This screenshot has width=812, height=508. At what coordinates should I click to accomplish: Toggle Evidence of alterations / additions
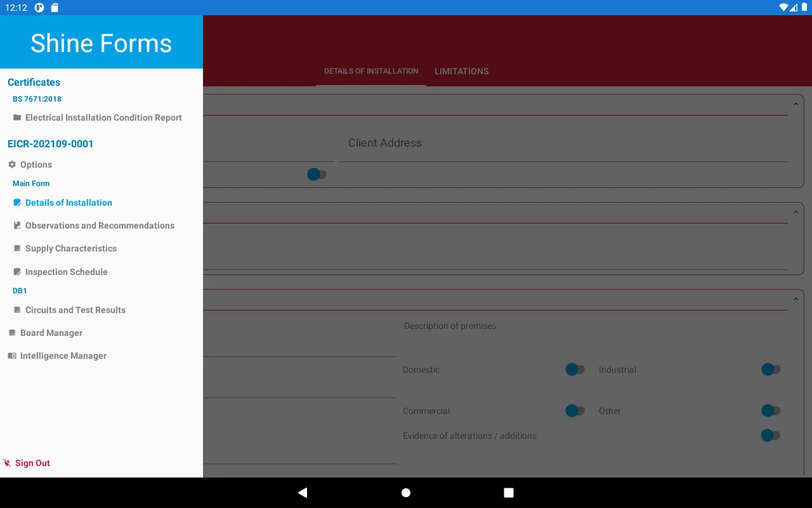(x=770, y=435)
